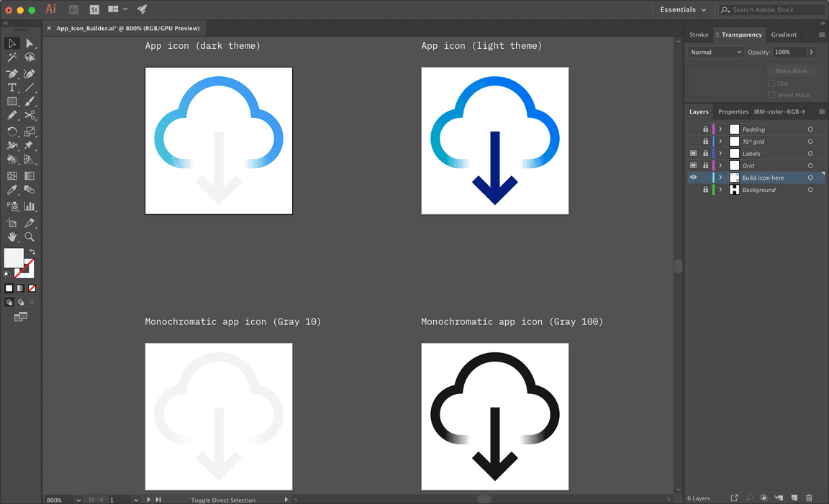Click inside the Search Adobe Stock field

[771, 9]
